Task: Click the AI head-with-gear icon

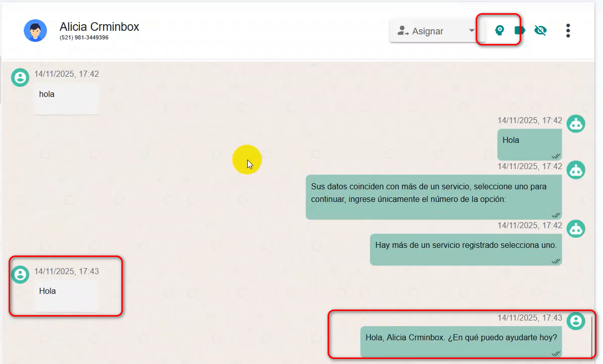Action: click(x=499, y=30)
